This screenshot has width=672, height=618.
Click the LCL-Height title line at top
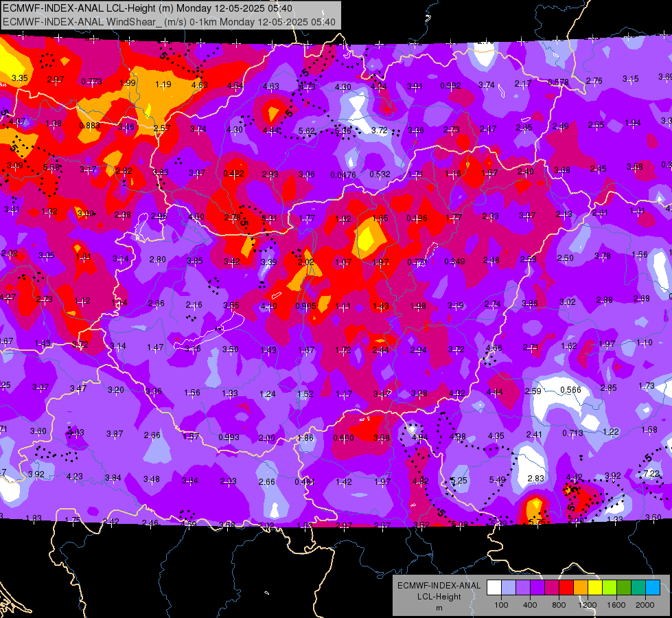(148, 8)
